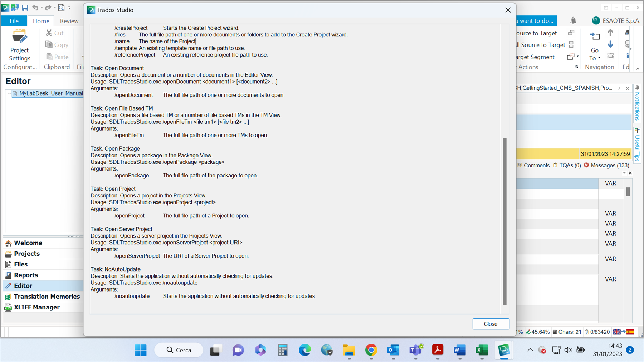Open the File tab

point(14,21)
